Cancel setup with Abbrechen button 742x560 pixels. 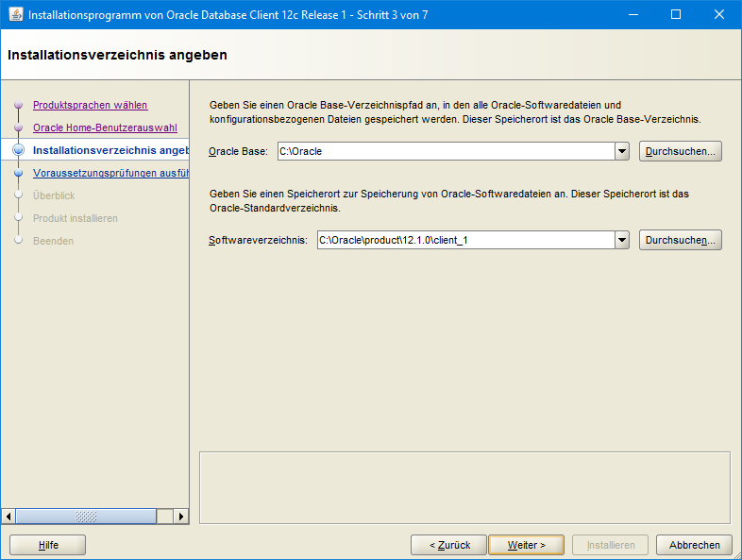click(x=694, y=545)
